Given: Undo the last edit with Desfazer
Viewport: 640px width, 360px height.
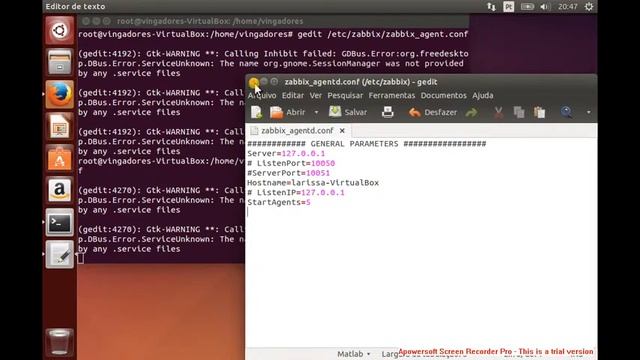Looking at the screenshot, I should tap(433, 112).
